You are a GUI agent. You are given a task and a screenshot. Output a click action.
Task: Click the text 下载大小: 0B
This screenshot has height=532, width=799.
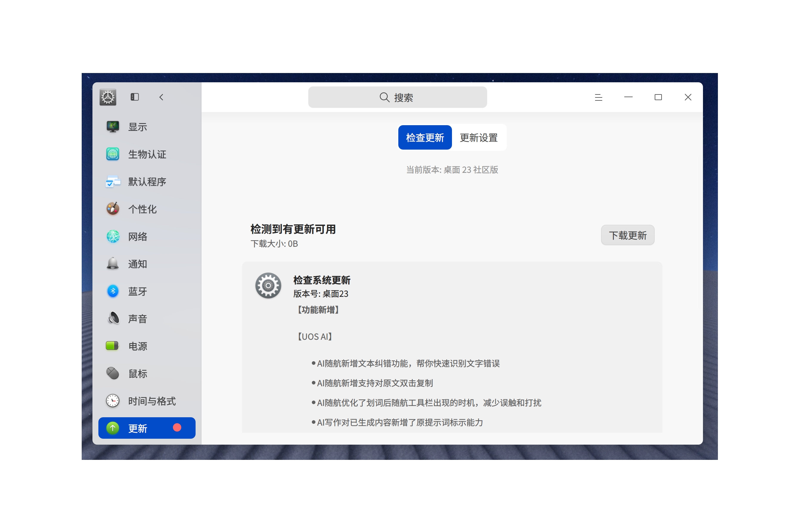point(274,243)
